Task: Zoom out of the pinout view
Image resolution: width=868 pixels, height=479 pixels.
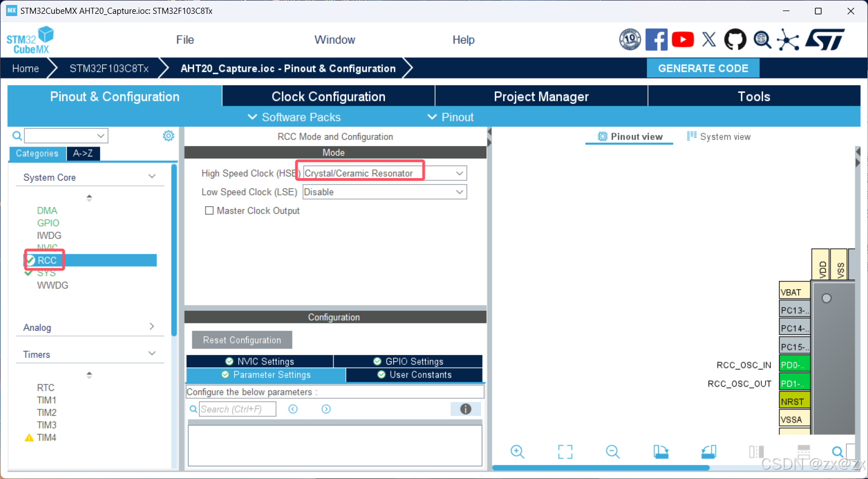Action: (613, 451)
